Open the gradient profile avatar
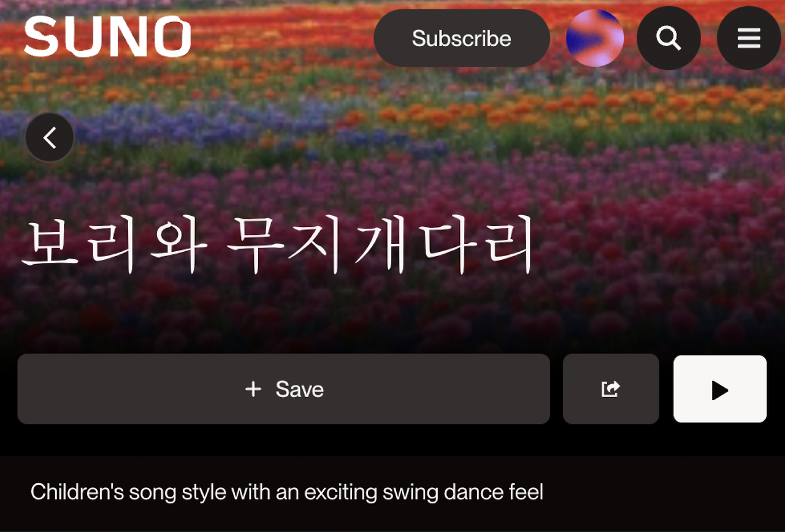The image size is (785, 532). pyautogui.click(x=595, y=38)
